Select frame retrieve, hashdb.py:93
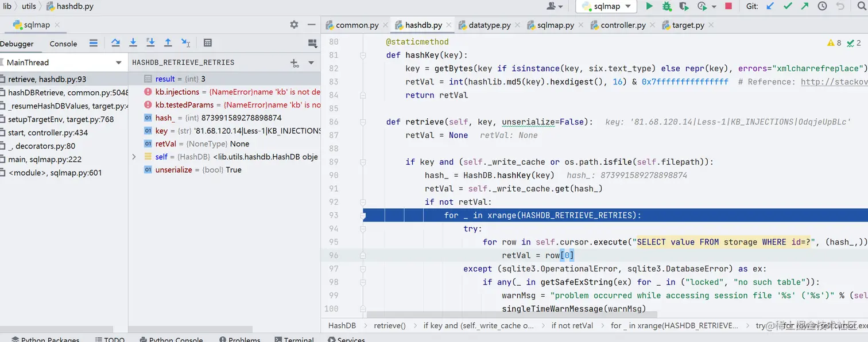 [64, 79]
